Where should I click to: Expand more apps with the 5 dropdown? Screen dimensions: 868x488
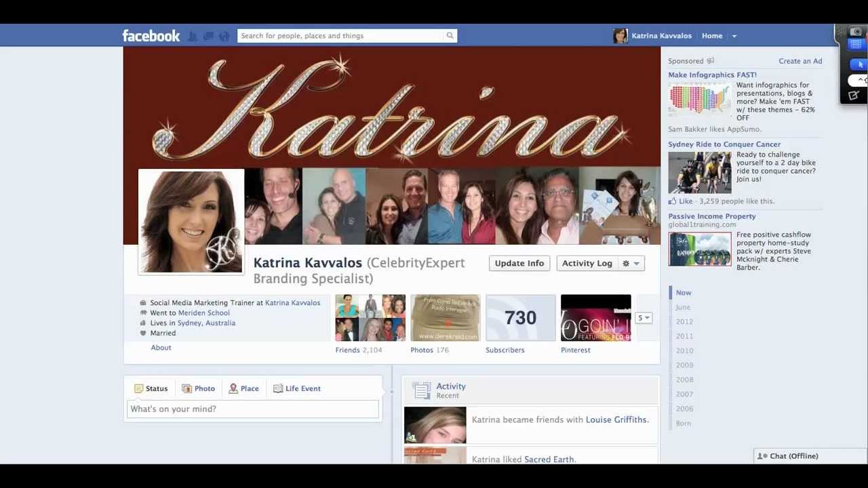644,318
